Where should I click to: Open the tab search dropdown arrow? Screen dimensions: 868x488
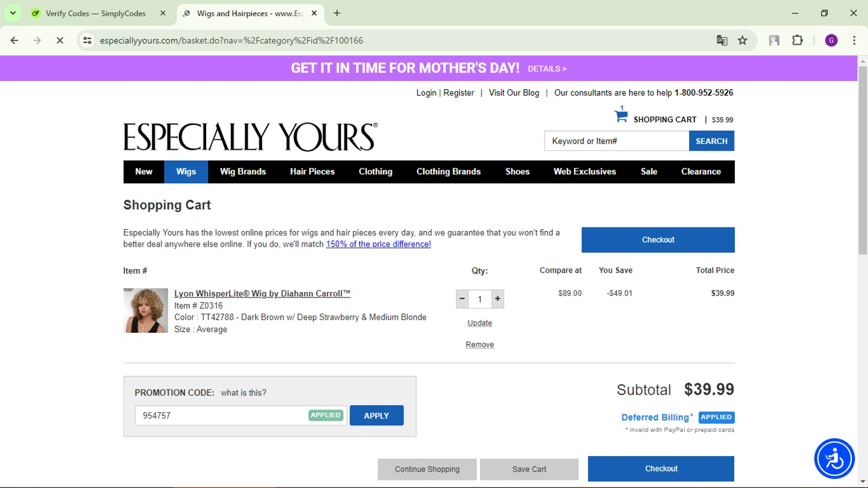13,13
